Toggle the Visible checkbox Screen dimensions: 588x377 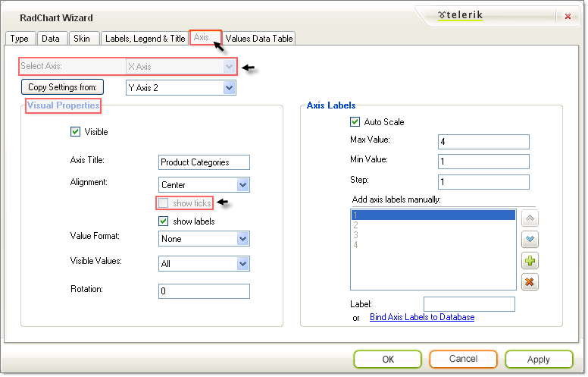(x=75, y=132)
